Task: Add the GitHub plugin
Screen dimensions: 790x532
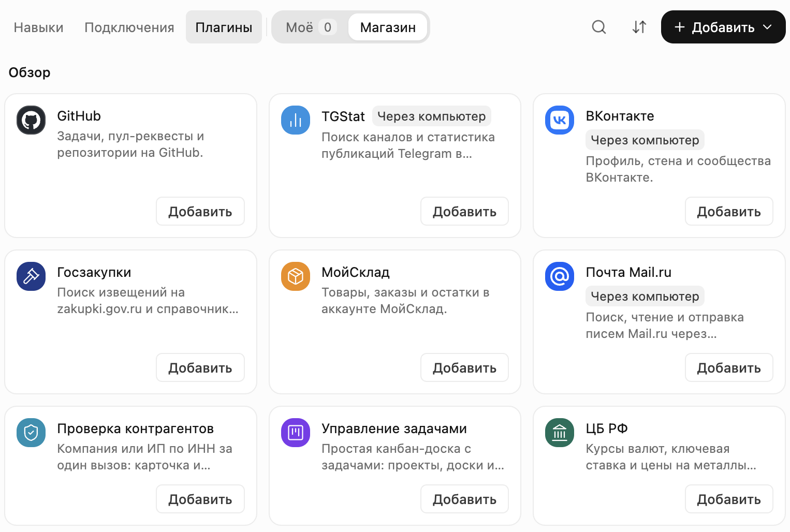Action: click(200, 211)
